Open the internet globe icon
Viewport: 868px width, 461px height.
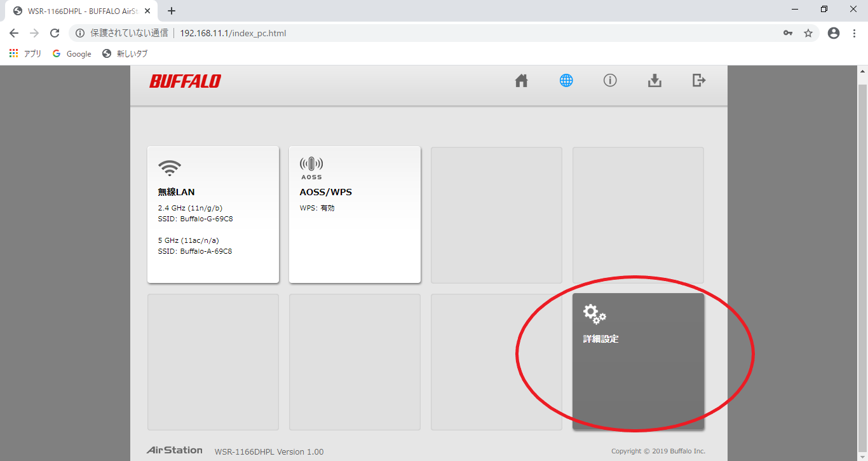click(x=566, y=81)
